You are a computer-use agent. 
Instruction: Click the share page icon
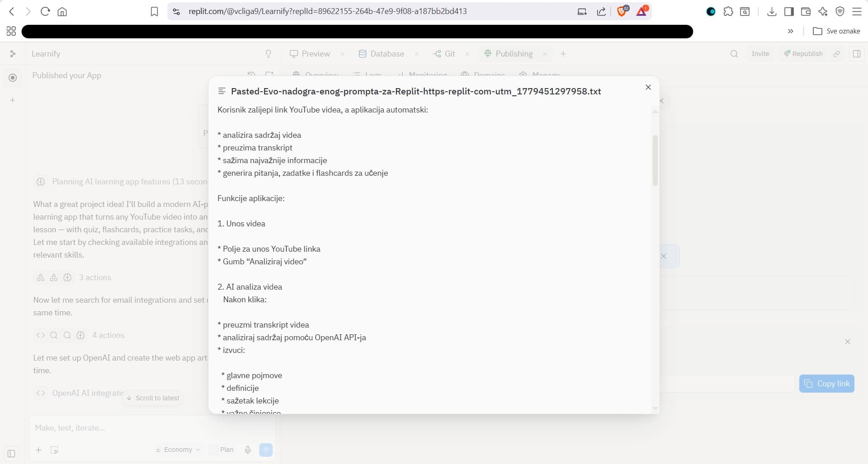click(601, 11)
